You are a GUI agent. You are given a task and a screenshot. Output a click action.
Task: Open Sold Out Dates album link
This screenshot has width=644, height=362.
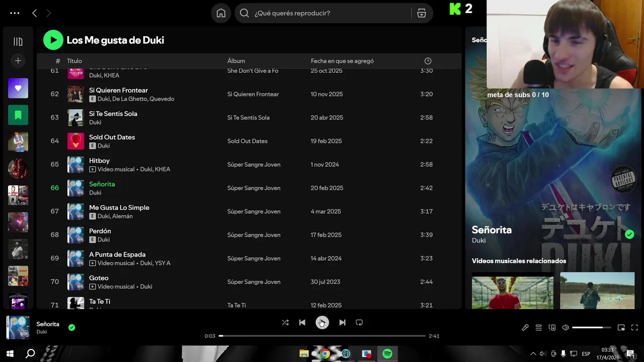[x=248, y=141]
